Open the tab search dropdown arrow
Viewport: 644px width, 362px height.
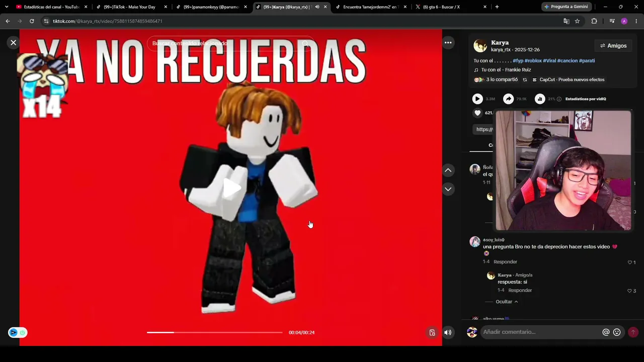[7, 7]
